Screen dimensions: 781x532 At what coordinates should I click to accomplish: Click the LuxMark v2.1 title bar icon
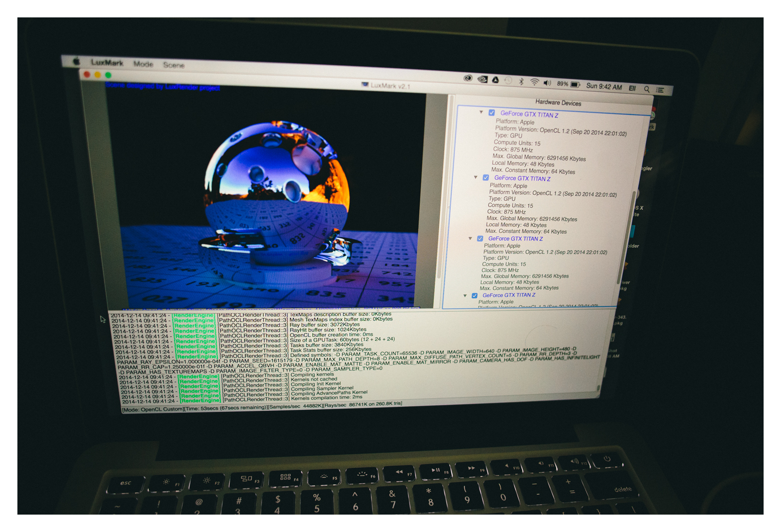[x=365, y=85]
